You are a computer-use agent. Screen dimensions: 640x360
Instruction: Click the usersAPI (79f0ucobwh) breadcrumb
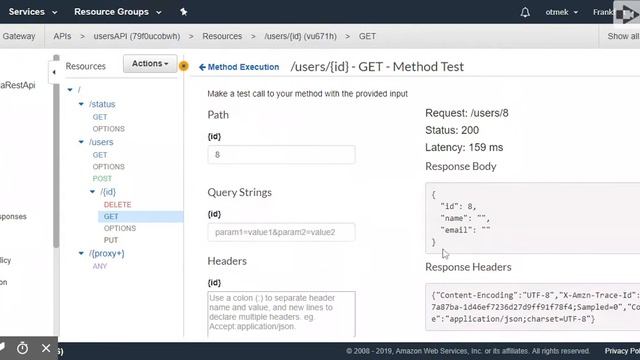point(137,36)
